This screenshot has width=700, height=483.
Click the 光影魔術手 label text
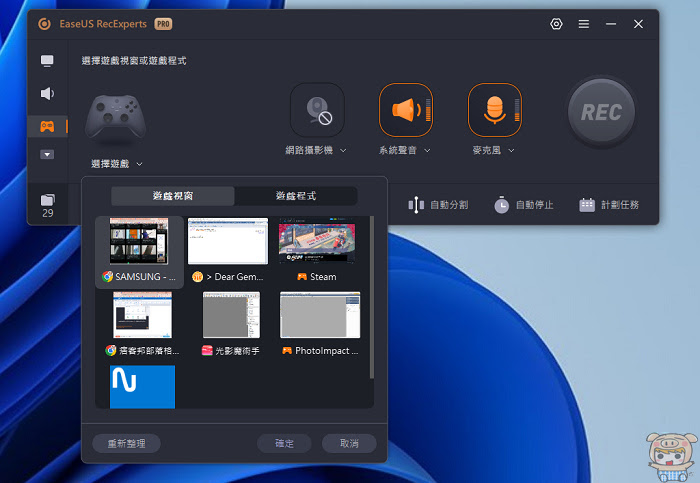tap(237, 351)
